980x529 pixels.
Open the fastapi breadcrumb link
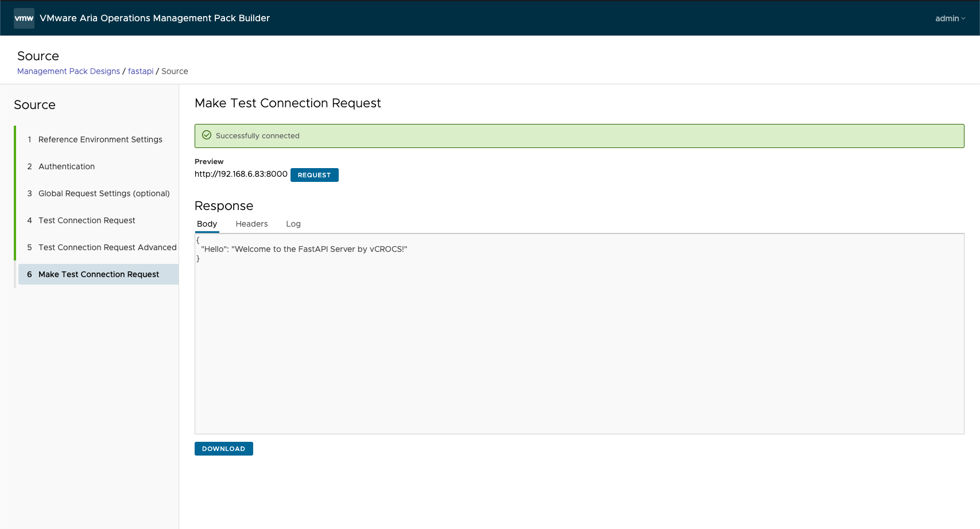pos(141,71)
